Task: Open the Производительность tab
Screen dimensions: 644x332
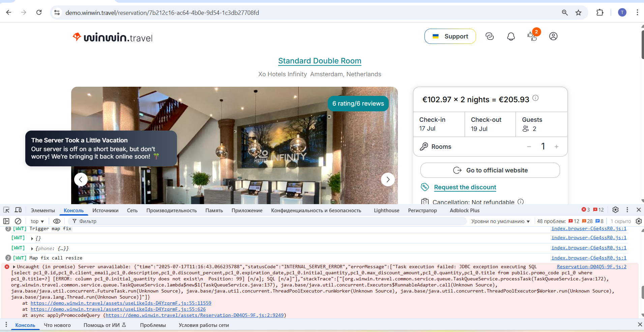Action: tap(172, 210)
